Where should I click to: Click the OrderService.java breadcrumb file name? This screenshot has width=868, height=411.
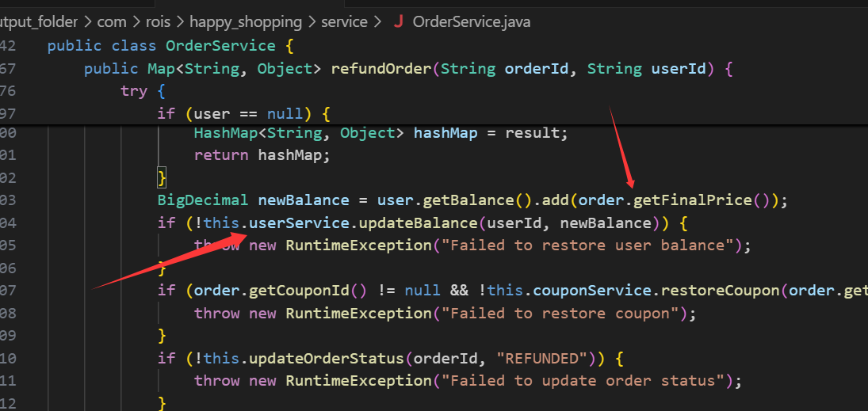click(x=472, y=21)
